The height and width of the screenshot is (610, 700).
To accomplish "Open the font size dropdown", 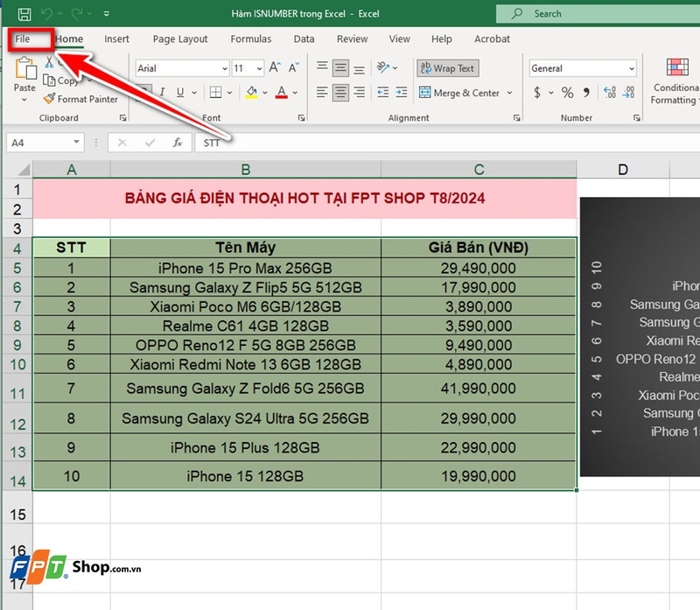I will point(258,67).
